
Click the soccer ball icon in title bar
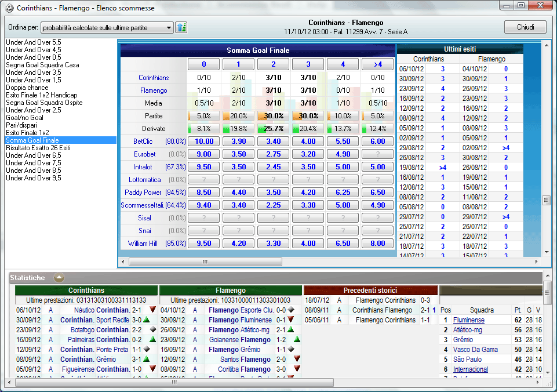point(9,8)
